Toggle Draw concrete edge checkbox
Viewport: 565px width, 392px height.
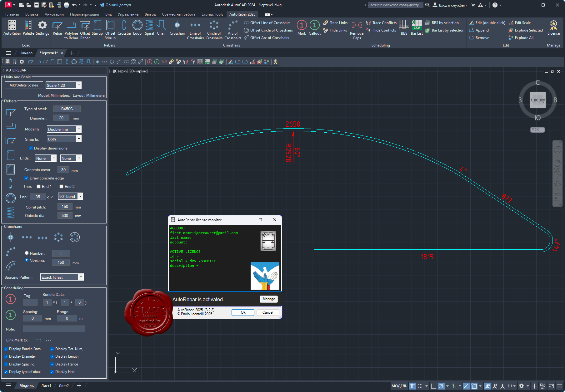point(26,178)
